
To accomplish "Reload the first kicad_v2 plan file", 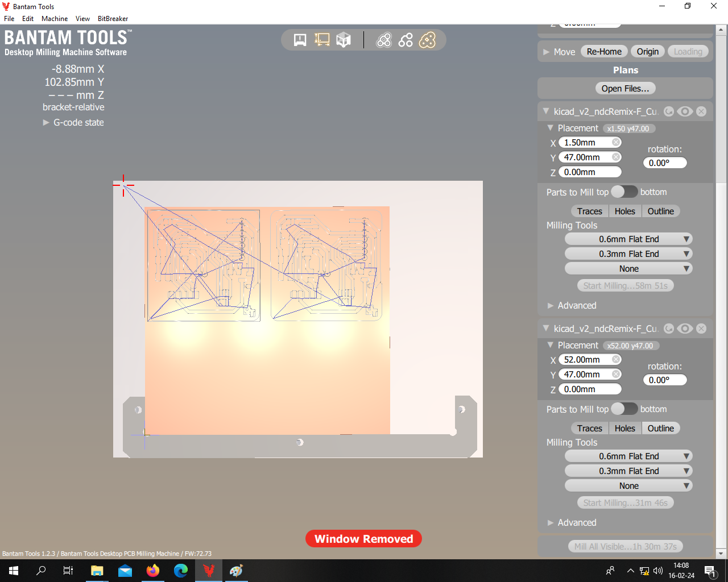I will tap(669, 111).
